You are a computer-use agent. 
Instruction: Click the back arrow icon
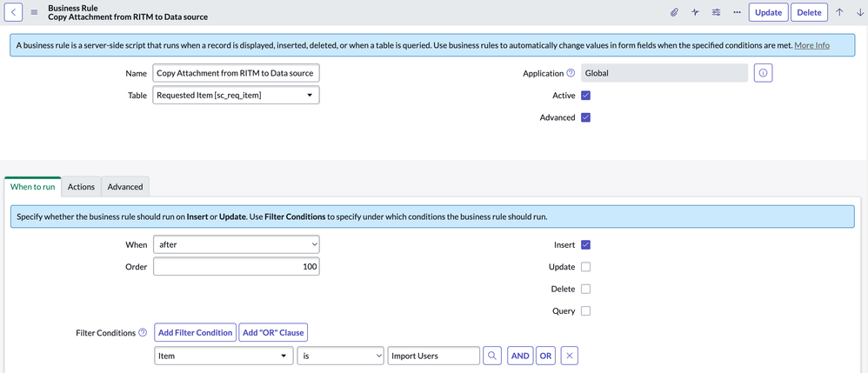coord(13,12)
